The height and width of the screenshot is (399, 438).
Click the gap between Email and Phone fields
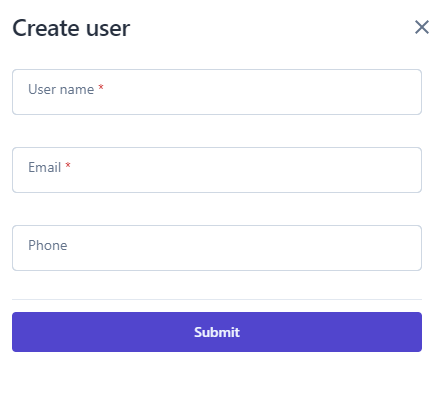pos(217,209)
